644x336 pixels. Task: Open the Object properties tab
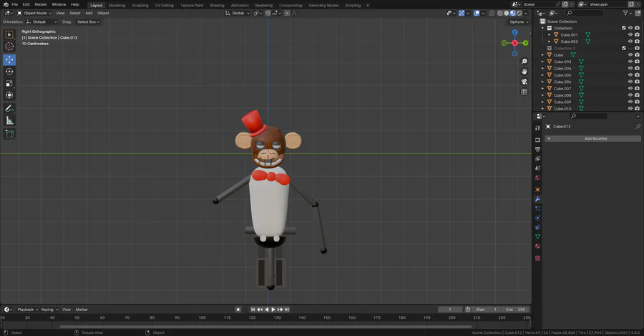537,190
